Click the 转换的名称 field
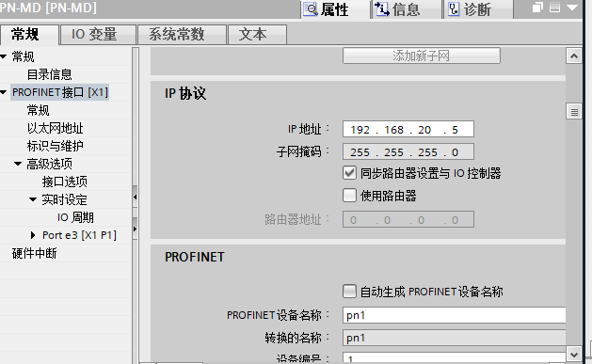Screen dimensions: 592x364 pos(455,338)
